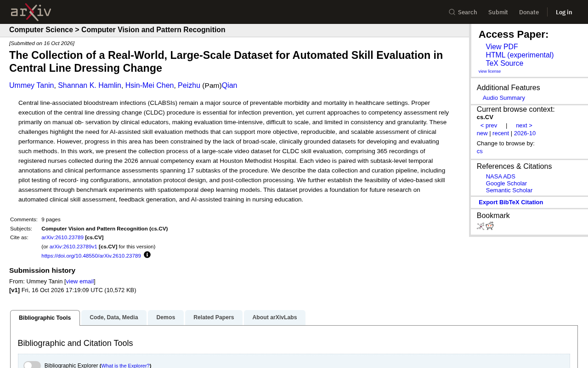Click the DOI info icon
588x368 pixels.
[147, 255]
